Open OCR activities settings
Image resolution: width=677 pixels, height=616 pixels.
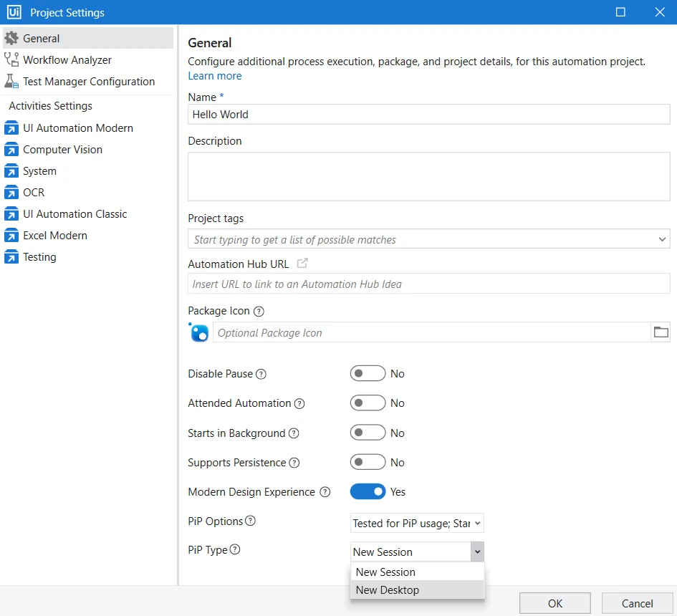coord(88,192)
